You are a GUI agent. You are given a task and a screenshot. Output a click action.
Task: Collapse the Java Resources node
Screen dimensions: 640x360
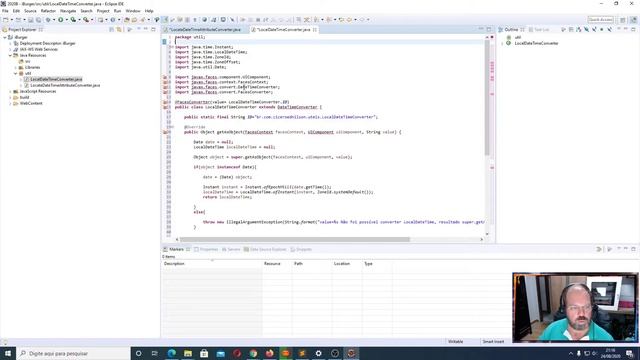(x=10, y=55)
